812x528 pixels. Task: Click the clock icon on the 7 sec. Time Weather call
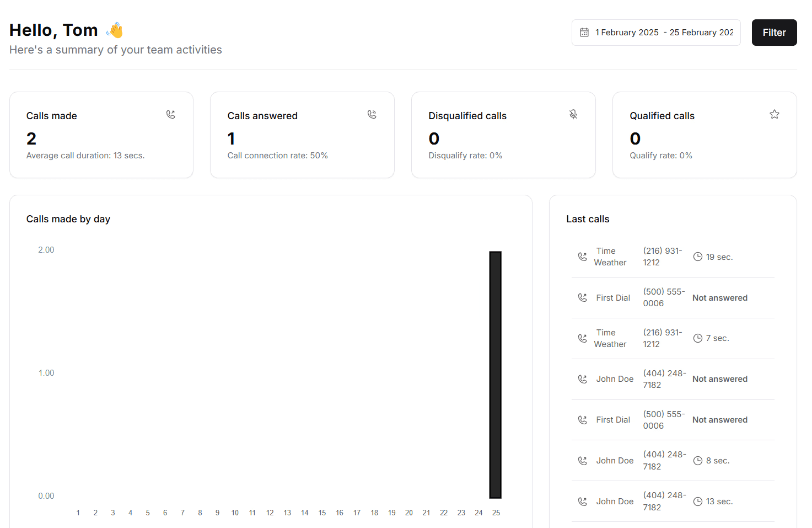click(x=698, y=338)
